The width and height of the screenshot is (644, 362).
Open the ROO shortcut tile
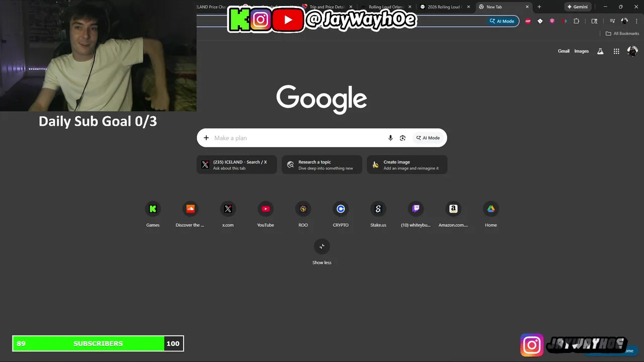click(x=303, y=215)
